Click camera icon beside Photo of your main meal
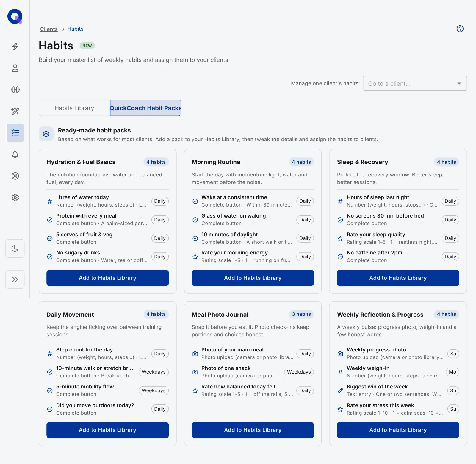Screen dimensions: 476x464 [x=195, y=354]
